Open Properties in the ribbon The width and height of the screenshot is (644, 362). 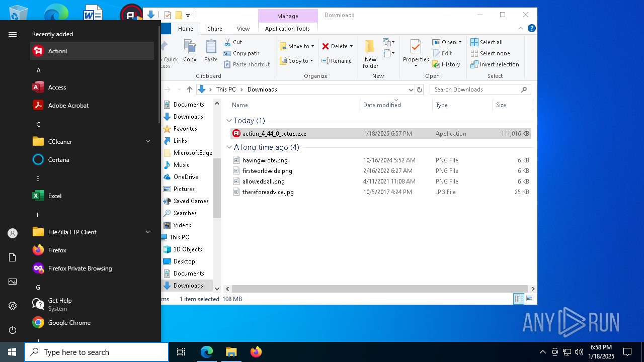[416, 54]
